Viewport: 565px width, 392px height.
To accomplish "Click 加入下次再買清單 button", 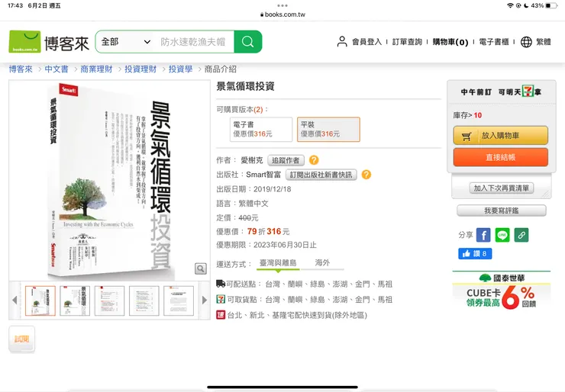I will point(501,188).
